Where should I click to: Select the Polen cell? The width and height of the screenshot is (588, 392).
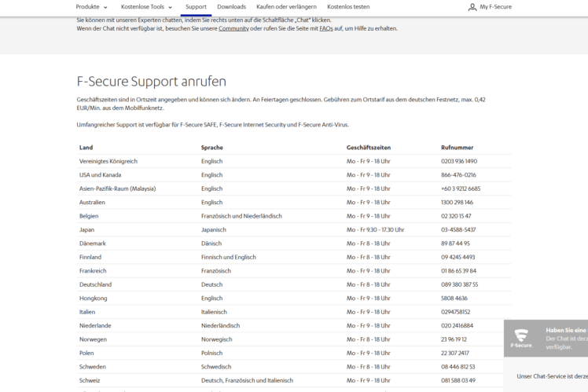[86, 353]
